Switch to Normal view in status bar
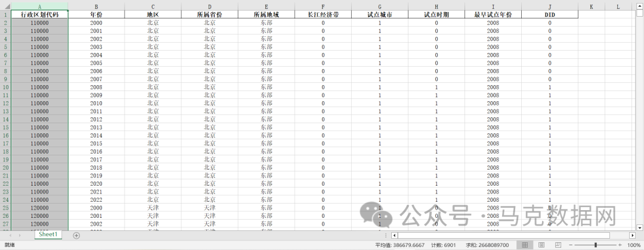The image size is (644, 250). pos(524,245)
